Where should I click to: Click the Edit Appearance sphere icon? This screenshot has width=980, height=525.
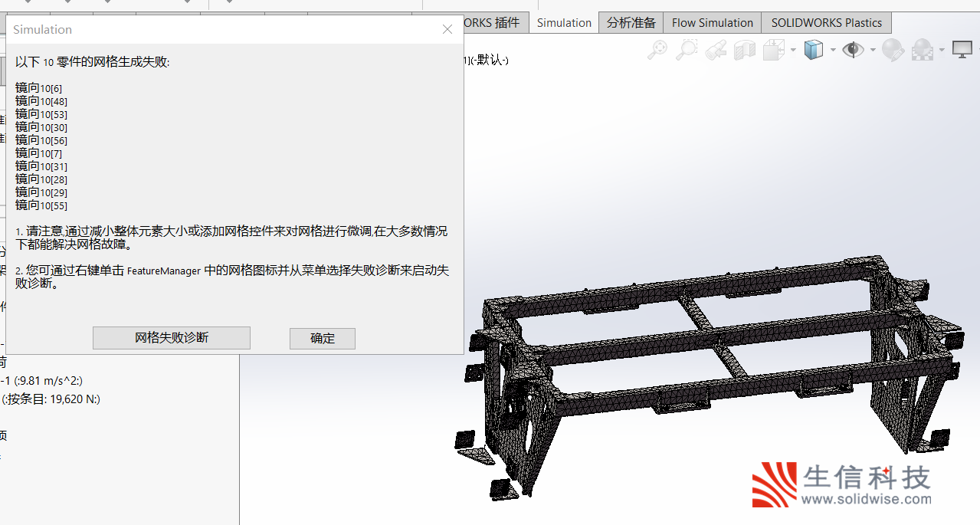click(892, 51)
